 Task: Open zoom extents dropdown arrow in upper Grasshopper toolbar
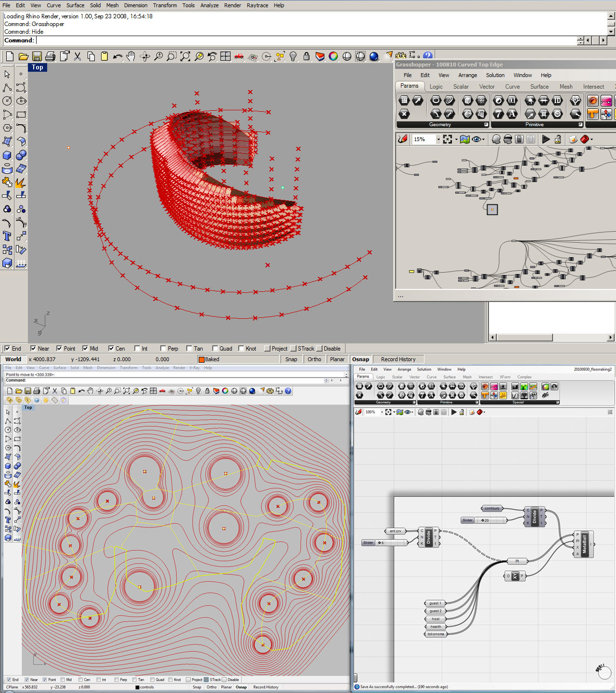click(456, 140)
